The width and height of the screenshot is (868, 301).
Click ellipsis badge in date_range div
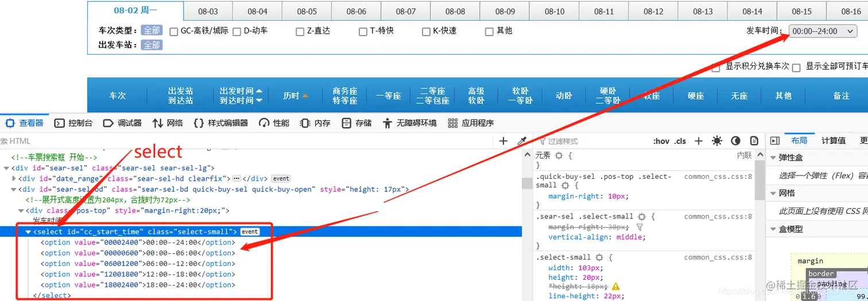(x=237, y=179)
